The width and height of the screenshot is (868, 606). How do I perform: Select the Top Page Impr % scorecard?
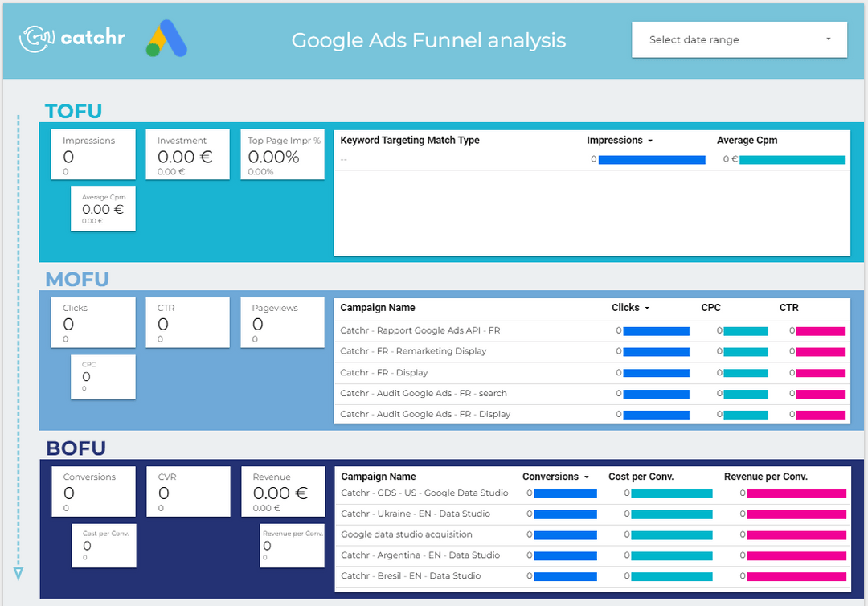(282, 154)
